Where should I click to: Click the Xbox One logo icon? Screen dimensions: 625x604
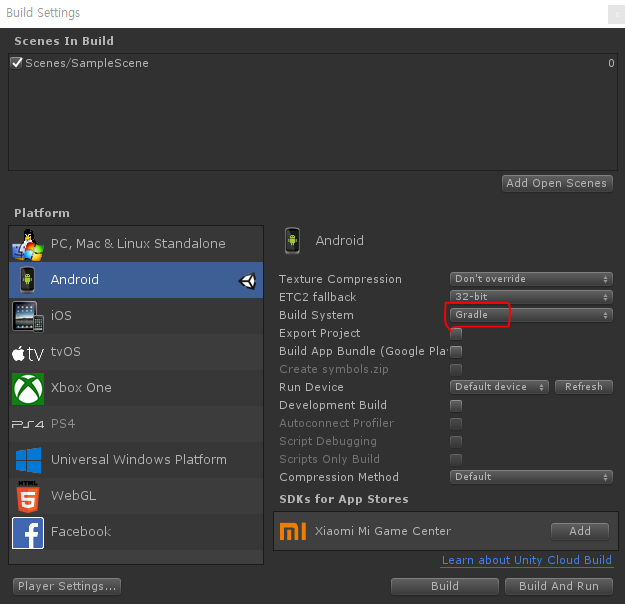28,388
